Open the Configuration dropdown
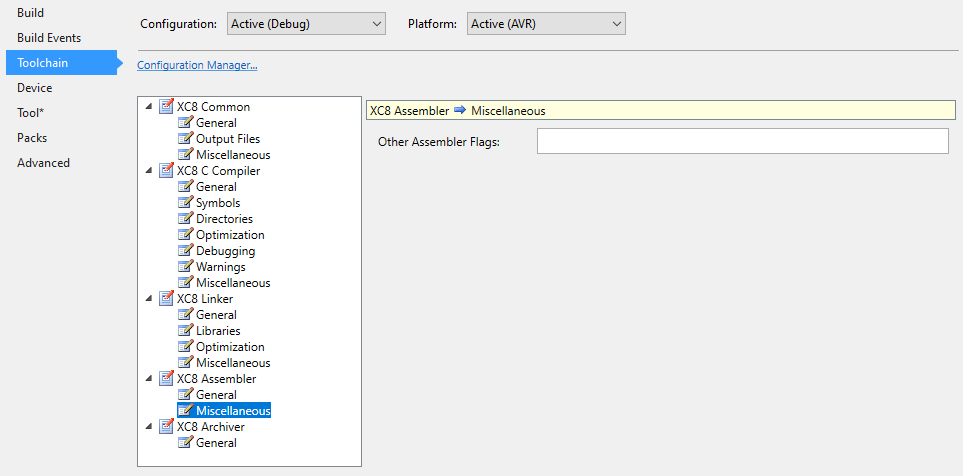 [x=305, y=23]
